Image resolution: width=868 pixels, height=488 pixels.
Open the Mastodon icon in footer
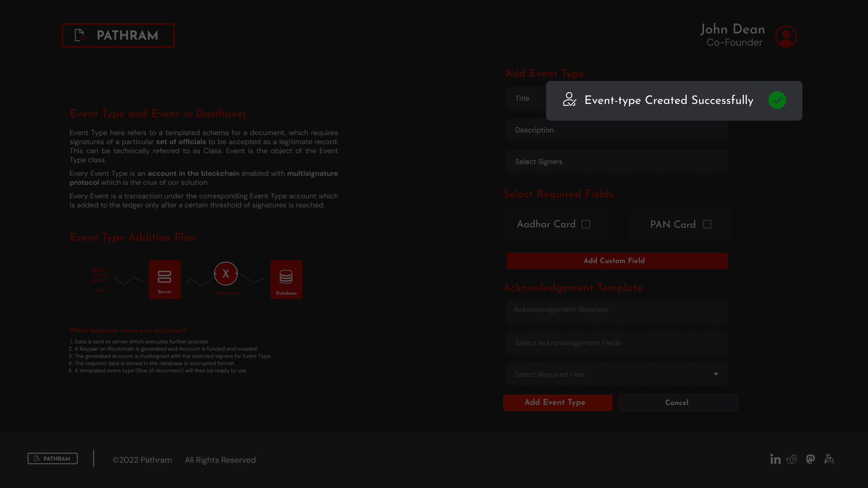[811, 459]
